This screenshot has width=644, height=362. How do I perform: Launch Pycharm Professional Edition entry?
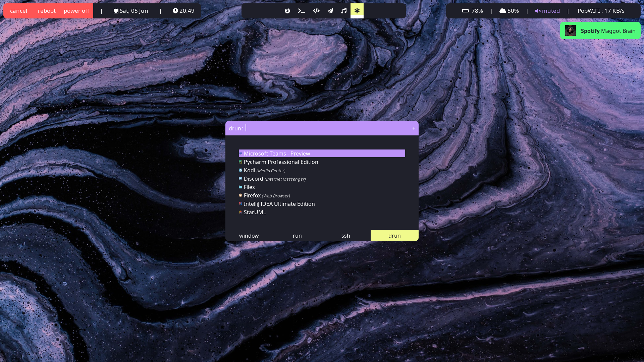[x=281, y=162]
